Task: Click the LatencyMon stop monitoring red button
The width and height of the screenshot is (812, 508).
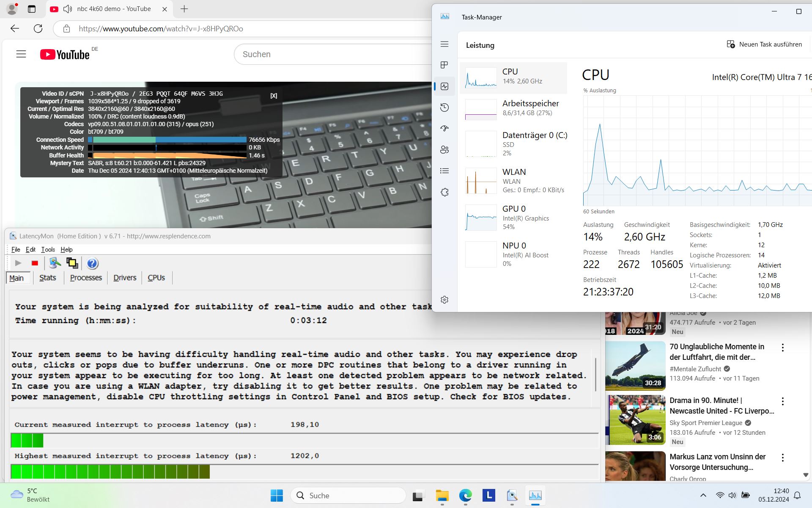Action: (x=35, y=263)
